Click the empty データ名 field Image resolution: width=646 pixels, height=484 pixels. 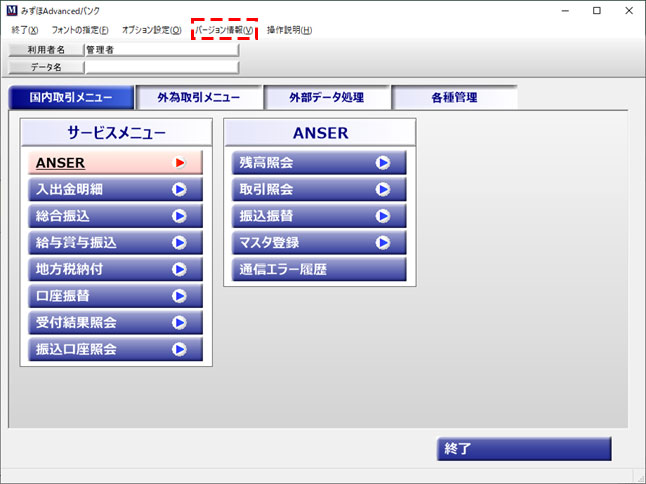(x=162, y=67)
